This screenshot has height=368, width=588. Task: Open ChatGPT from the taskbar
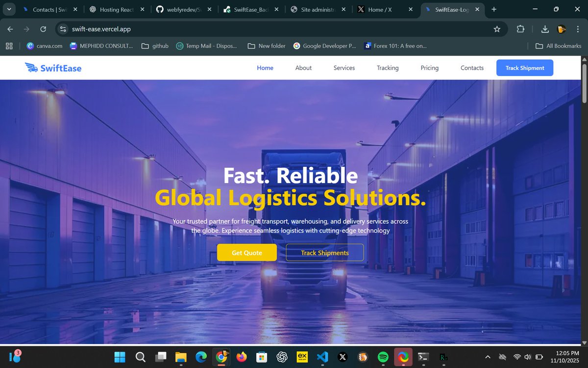coord(281,357)
